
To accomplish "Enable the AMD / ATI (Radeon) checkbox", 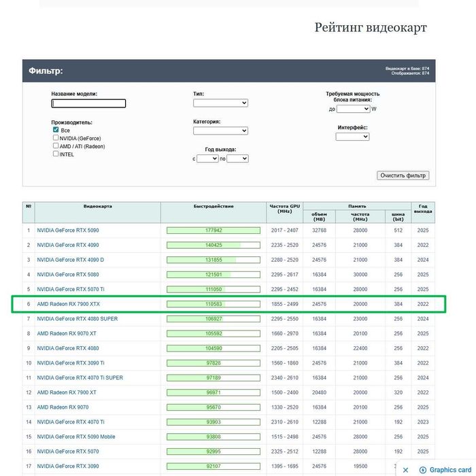I will (x=56, y=146).
